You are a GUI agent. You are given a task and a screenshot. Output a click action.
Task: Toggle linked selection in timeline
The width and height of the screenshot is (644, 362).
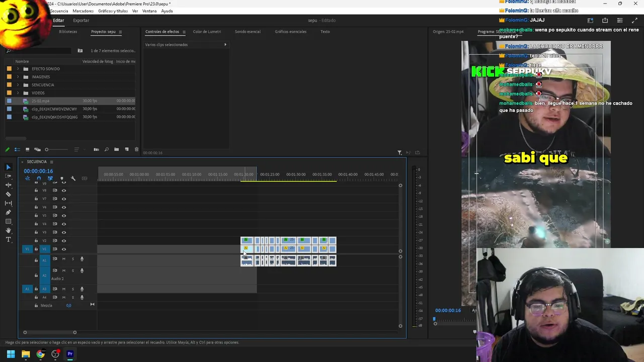[x=50, y=178]
